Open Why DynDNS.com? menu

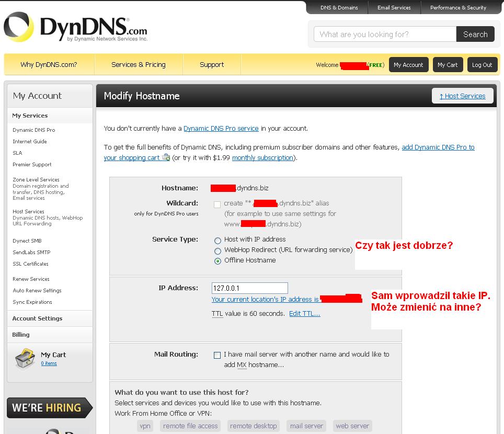click(x=49, y=65)
